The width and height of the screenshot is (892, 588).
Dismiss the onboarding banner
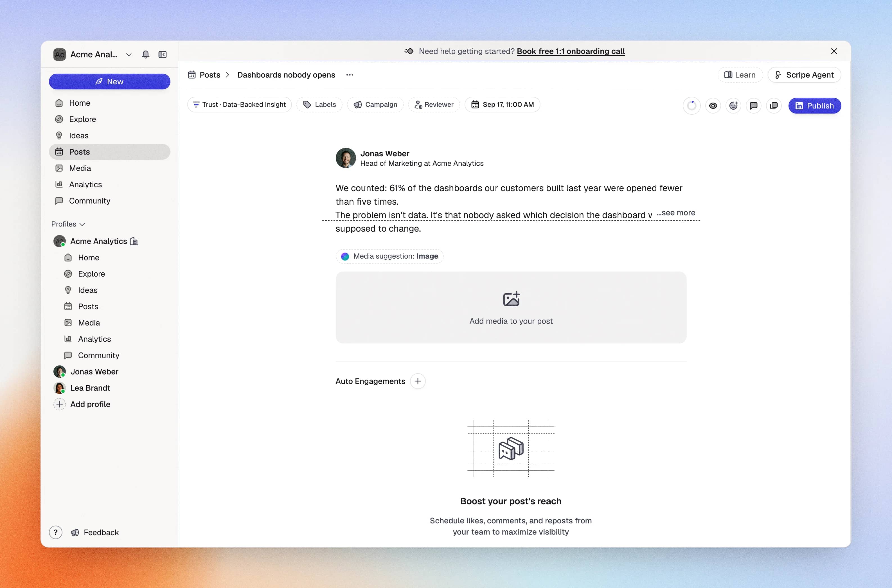click(x=834, y=51)
